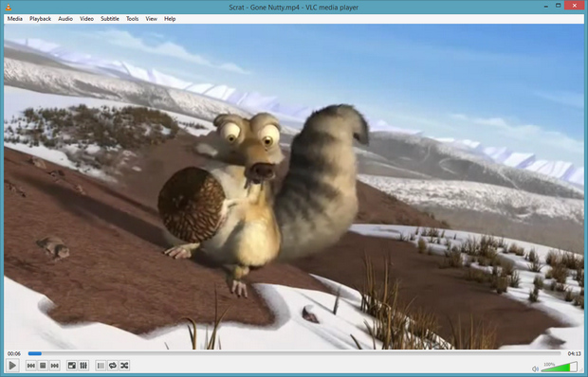The height and width of the screenshot is (377, 588).
Task: Toggle random shuffle playback
Action: 124,366
